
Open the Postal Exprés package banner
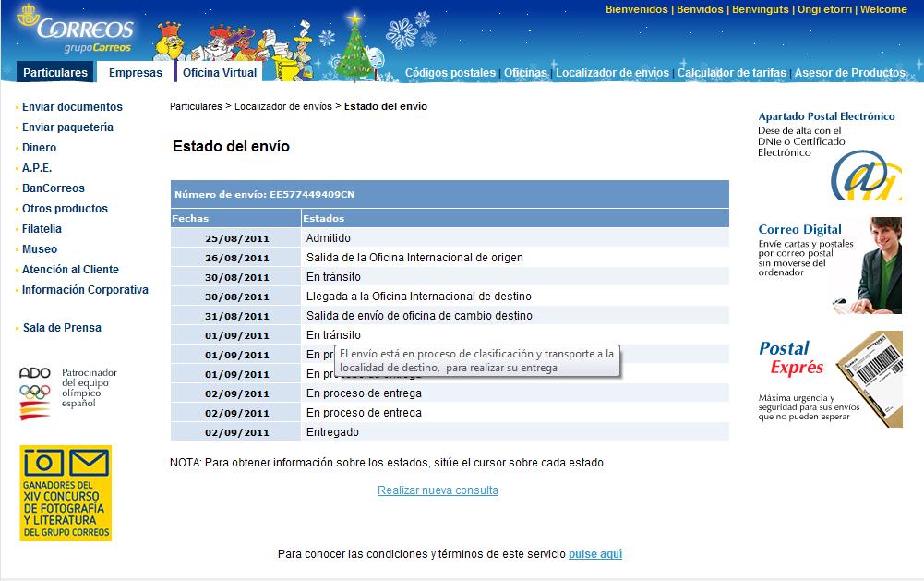[x=870, y=379]
